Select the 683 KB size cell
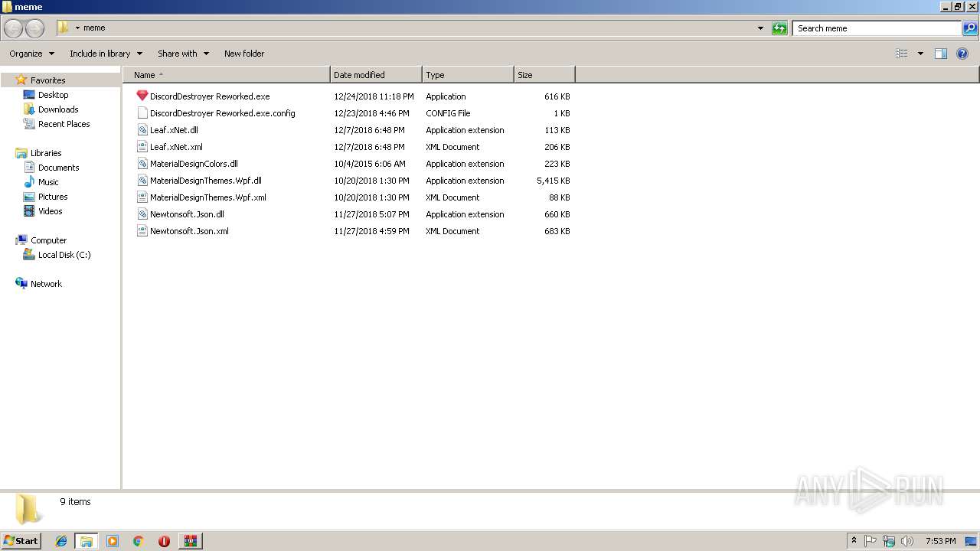980x551 pixels. [x=557, y=231]
